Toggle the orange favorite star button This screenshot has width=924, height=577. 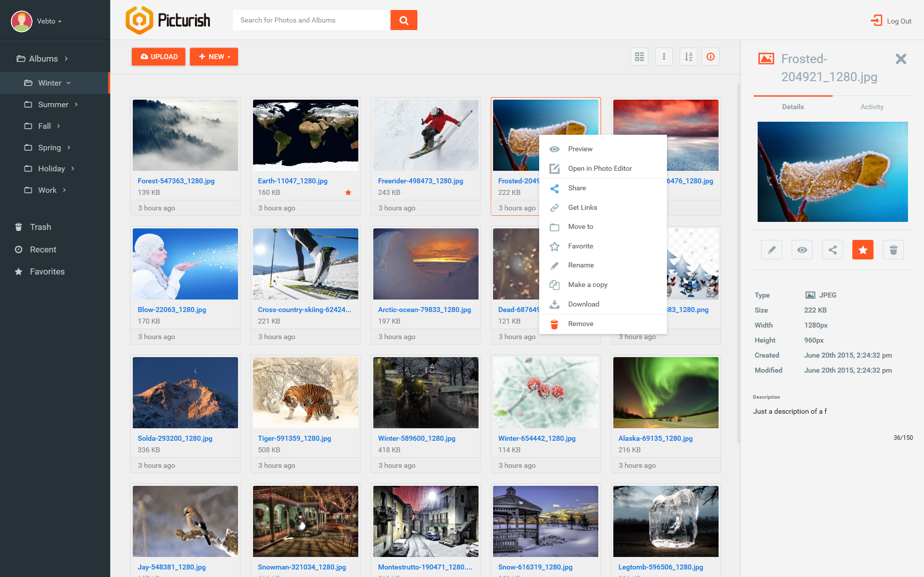(x=863, y=250)
